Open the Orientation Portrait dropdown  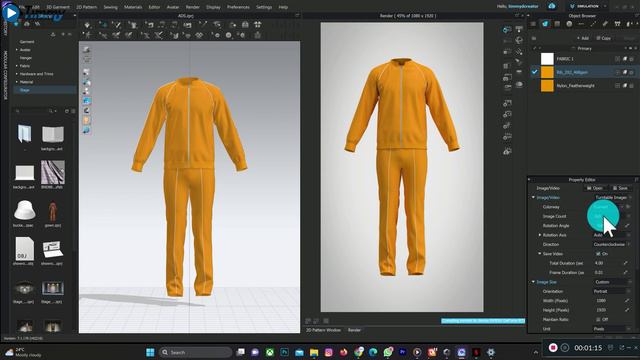tap(612, 291)
